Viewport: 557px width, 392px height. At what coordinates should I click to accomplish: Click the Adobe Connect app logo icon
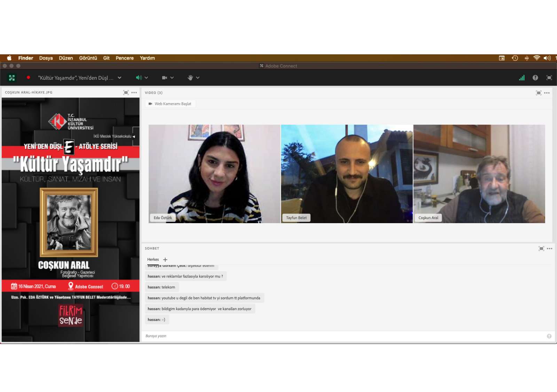click(12, 78)
